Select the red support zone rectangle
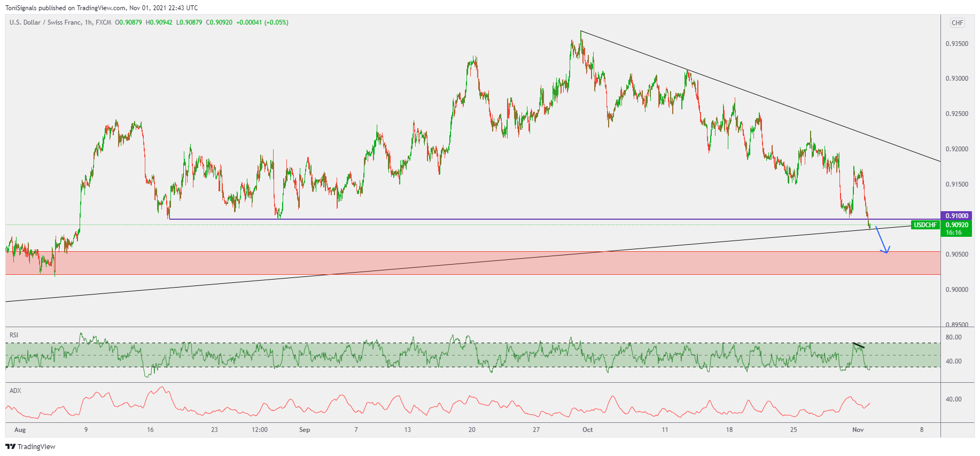 click(x=427, y=263)
